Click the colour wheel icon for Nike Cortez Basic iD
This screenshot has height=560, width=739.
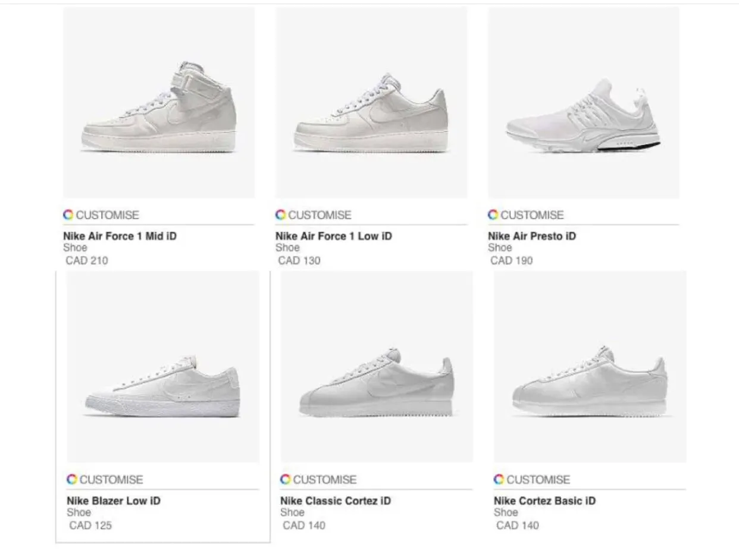(x=497, y=479)
